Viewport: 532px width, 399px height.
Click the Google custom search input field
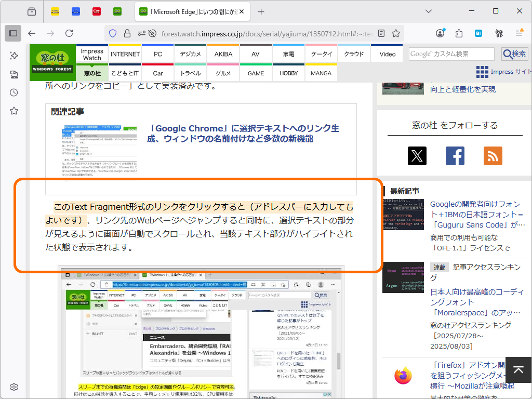tap(451, 54)
